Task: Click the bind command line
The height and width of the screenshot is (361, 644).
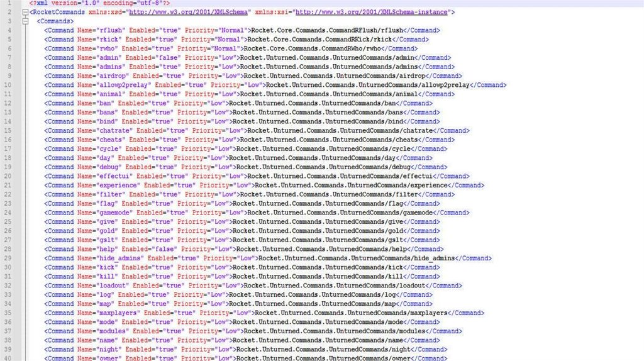Action: pos(242,121)
